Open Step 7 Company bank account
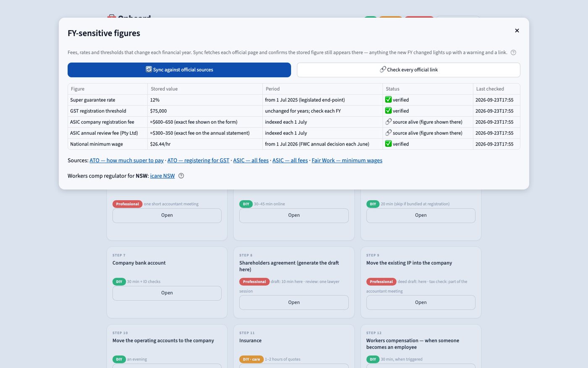 (x=167, y=293)
